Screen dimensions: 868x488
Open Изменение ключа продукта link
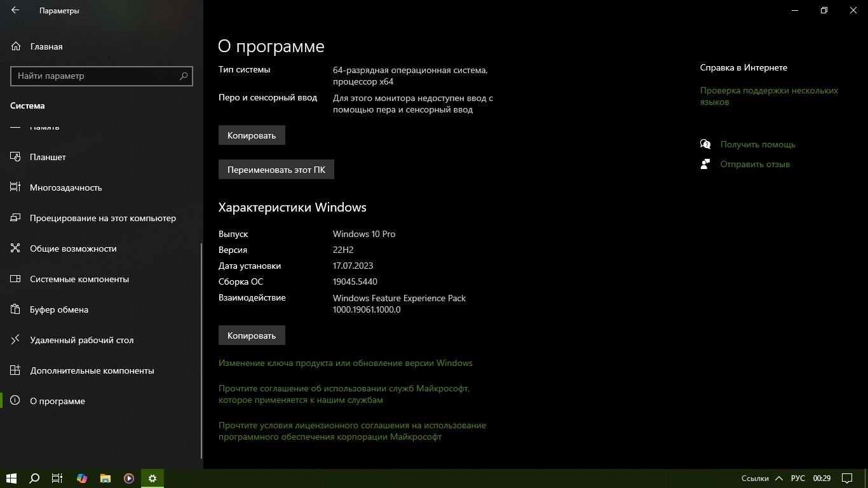(346, 363)
